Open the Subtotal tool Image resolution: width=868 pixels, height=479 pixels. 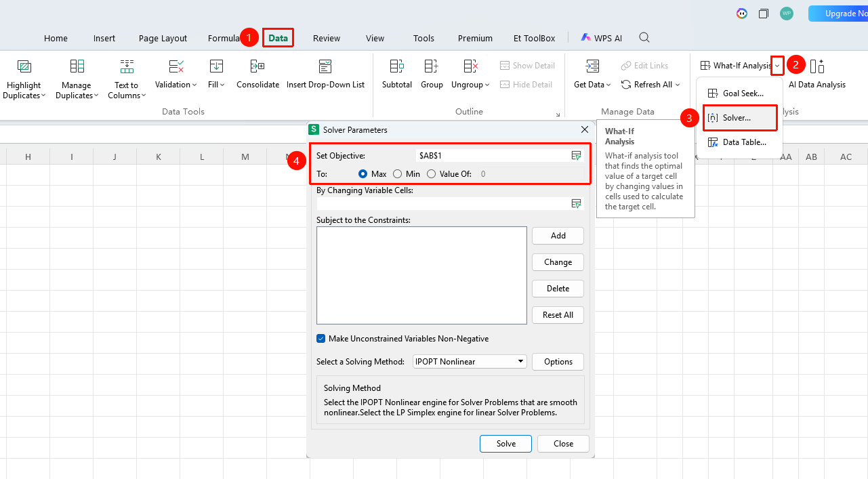coord(397,75)
